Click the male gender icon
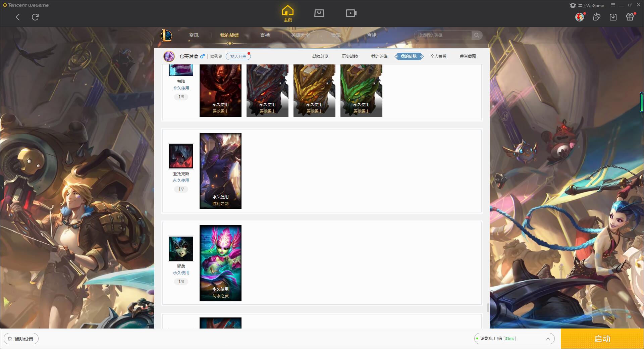Image resolution: width=644 pixels, height=349 pixels. coord(202,56)
